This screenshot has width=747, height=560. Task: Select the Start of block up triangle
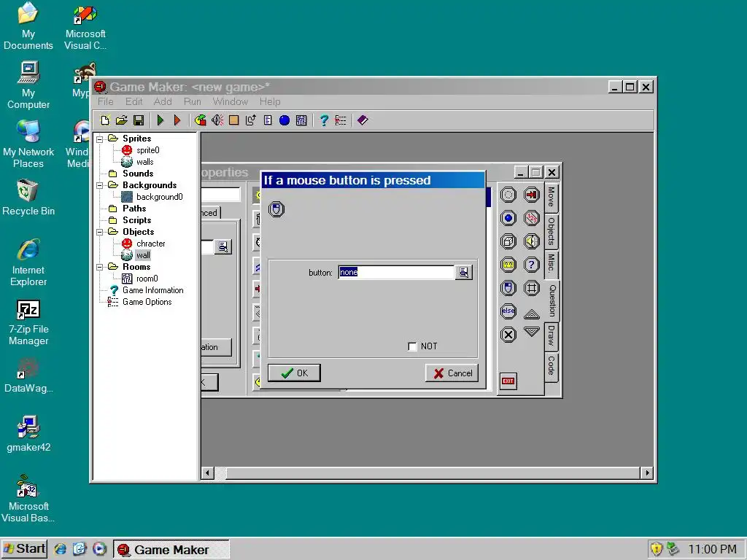[532, 314]
